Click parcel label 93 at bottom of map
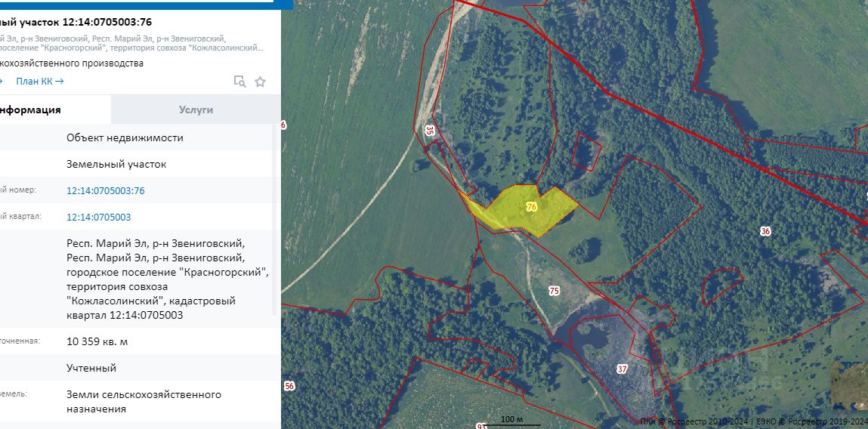 pos(482,426)
